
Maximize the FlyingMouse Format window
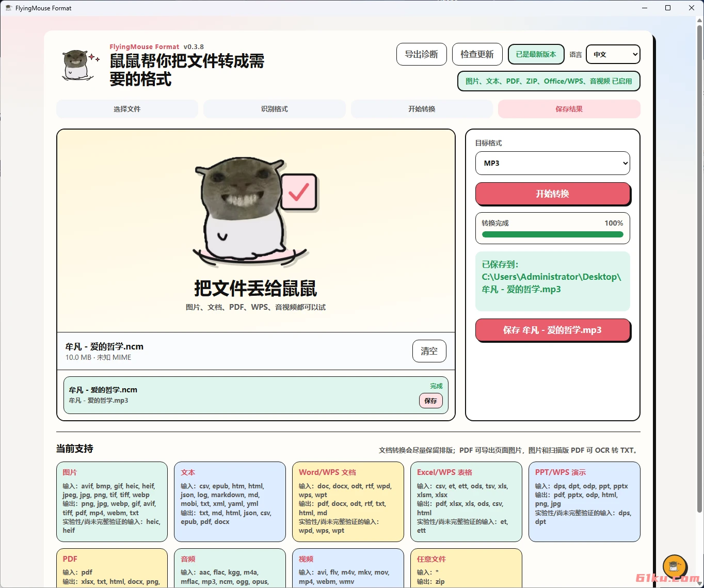(668, 8)
